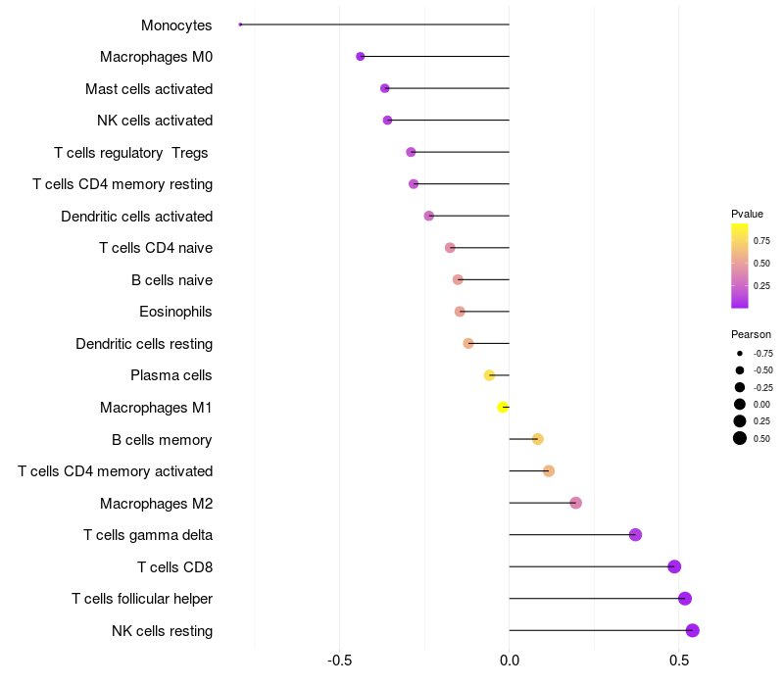Screen dimensions: 784x686
Task: Select the Plasma cells dot
Action: click(x=489, y=375)
